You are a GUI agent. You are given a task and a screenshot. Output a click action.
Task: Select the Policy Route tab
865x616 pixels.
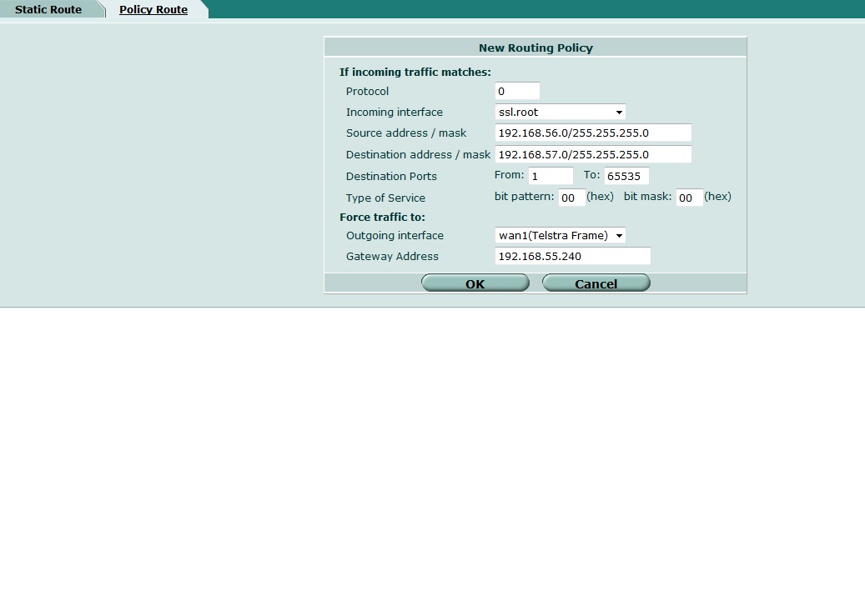pyautogui.click(x=153, y=9)
